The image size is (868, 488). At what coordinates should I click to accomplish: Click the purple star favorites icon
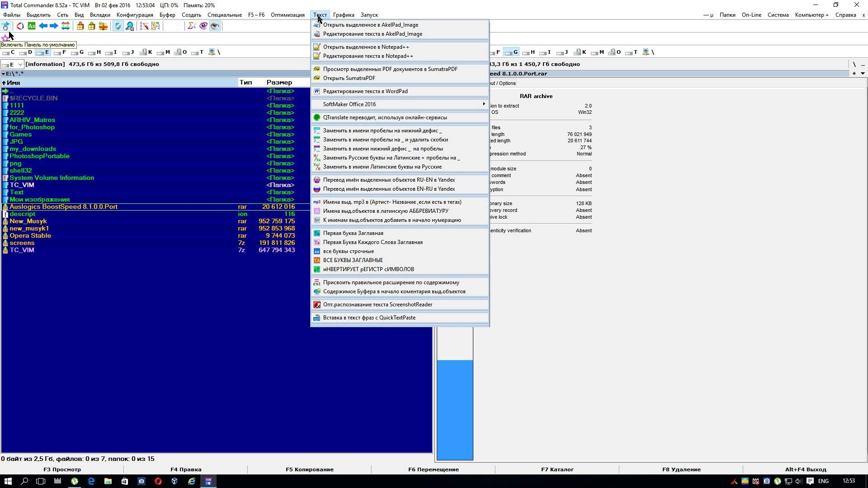pyautogui.click(x=5, y=38)
